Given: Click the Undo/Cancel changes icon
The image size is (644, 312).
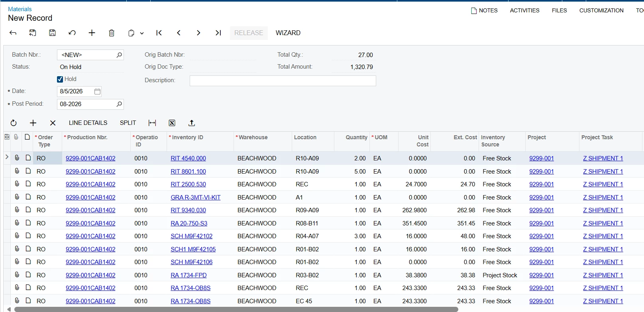Looking at the screenshot, I should pyautogui.click(x=72, y=33).
